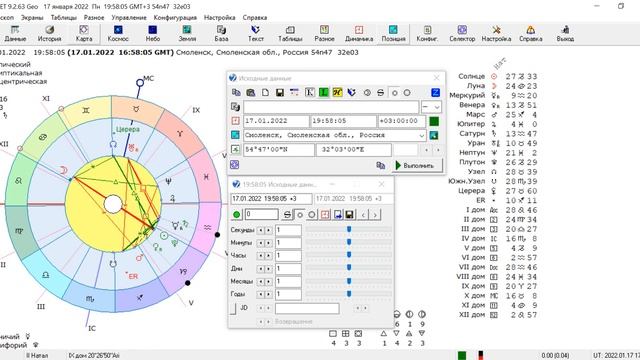Toggle the S strikethrough button in Исходные данные

[x=380, y=93]
